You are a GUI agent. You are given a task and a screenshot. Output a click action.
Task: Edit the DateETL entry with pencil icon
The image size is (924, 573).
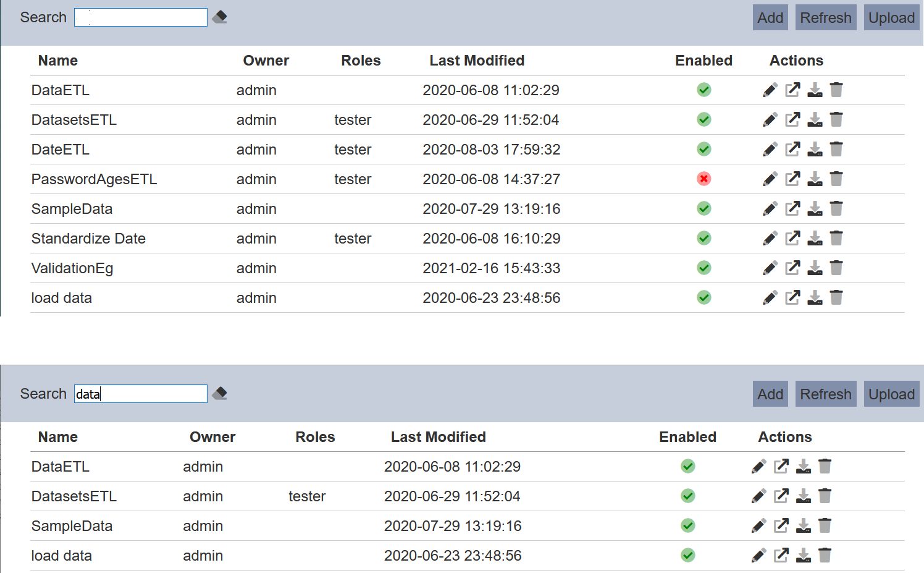tap(770, 150)
